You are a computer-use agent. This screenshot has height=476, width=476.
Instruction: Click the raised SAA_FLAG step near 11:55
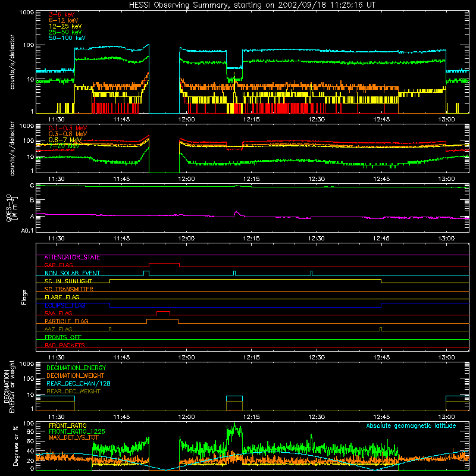pyautogui.click(x=163, y=312)
